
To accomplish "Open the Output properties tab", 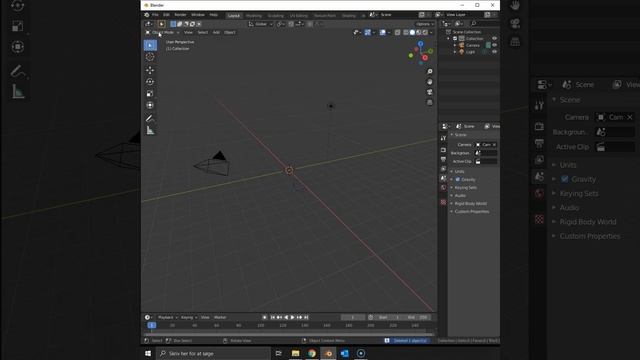I will [x=443, y=159].
